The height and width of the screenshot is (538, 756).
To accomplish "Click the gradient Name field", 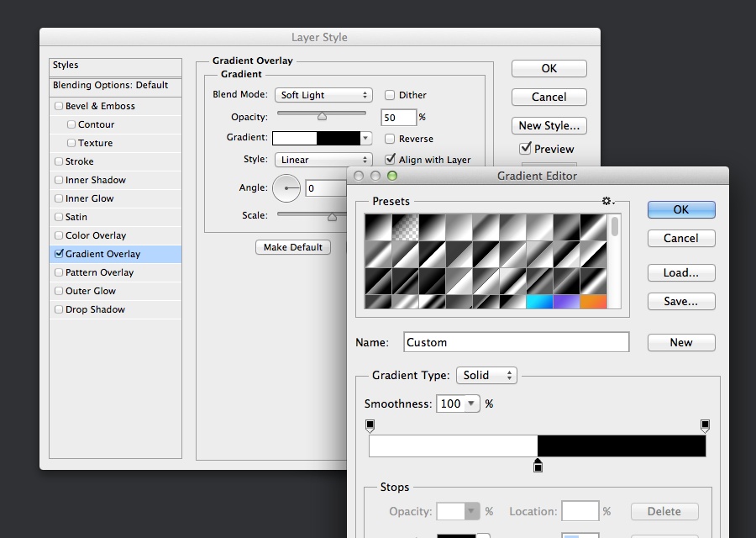I will tap(517, 342).
